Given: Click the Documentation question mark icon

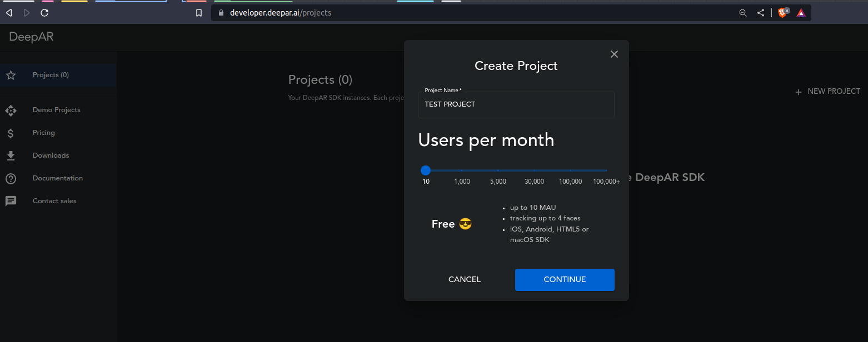Looking at the screenshot, I should (11, 179).
